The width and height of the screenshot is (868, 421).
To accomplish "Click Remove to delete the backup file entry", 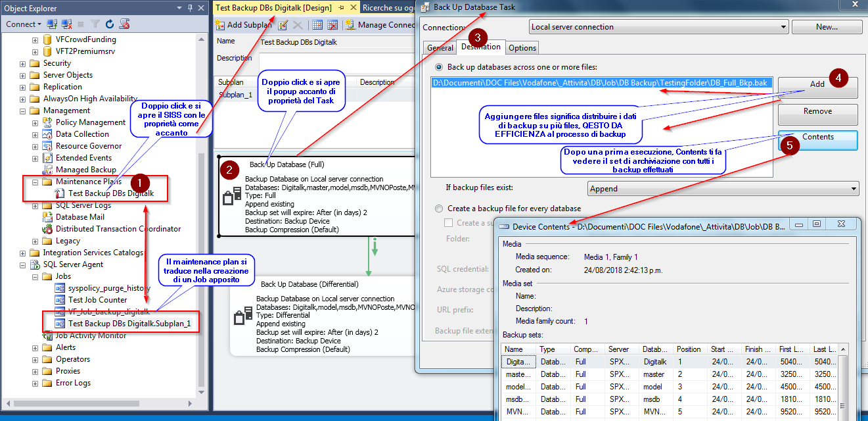I will pyautogui.click(x=817, y=111).
